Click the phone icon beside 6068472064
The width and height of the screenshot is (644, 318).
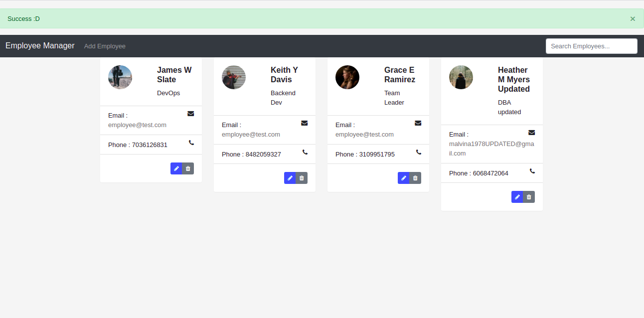coord(532,171)
